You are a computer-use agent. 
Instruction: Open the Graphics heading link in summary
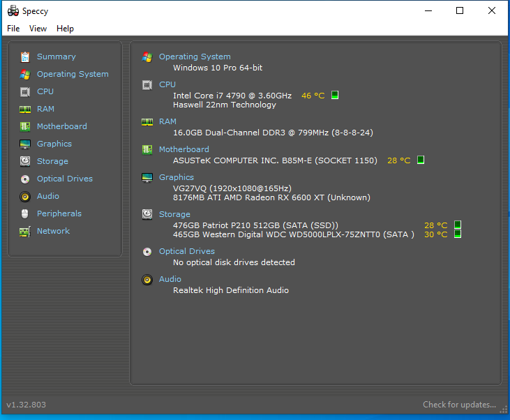[x=177, y=177]
